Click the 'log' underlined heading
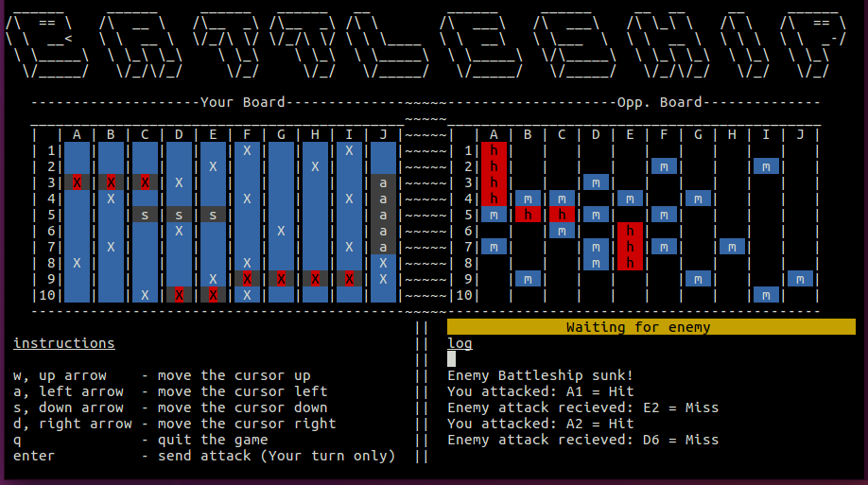The height and width of the screenshot is (485, 868). point(460,343)
